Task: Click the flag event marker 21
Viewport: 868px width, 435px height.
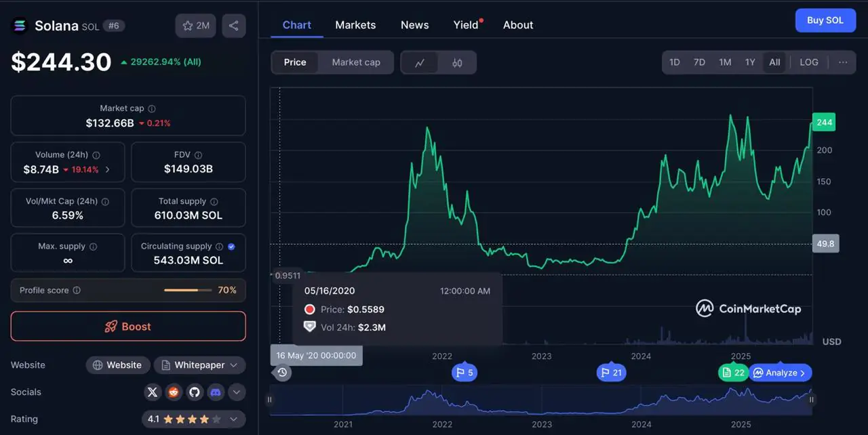Action: pyautogui.click(x=612, y=373)
